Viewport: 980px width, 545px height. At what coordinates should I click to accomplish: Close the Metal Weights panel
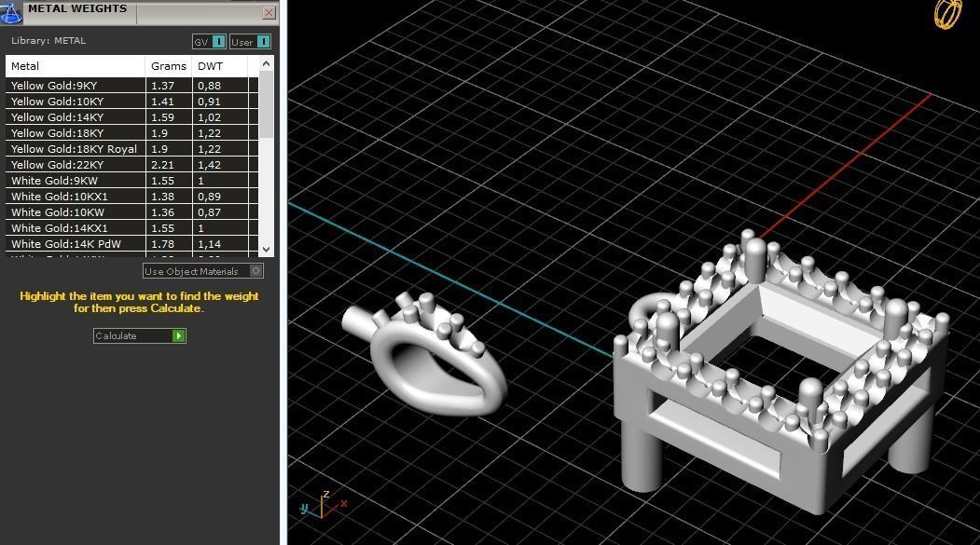click(x=269, y=12)
